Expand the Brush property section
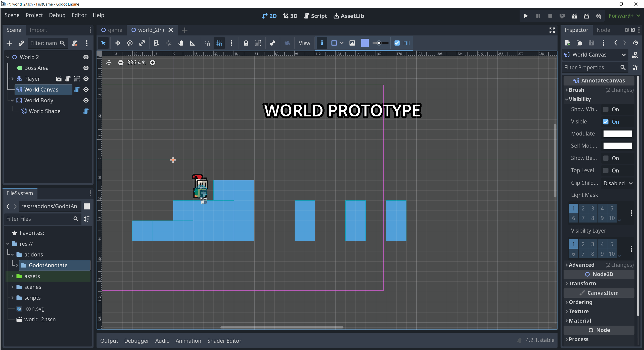This screenshot has height=350, width=644. click(x=576, y=90)
